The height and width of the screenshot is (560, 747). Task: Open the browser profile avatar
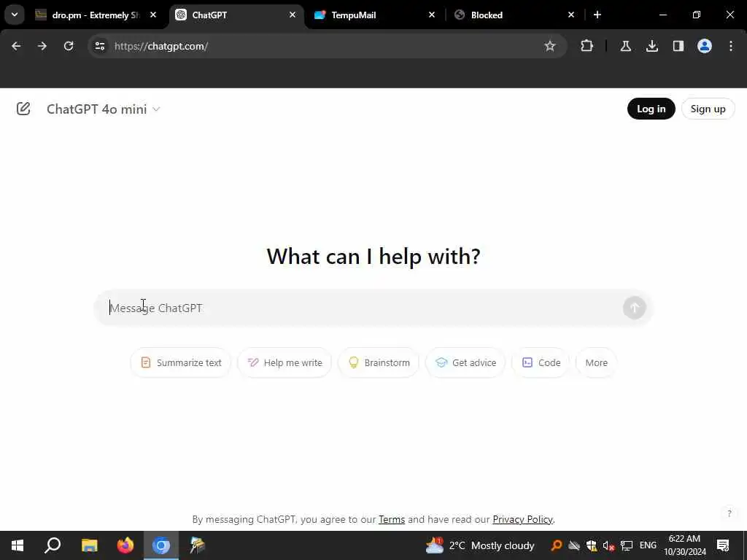click(705, 46)
